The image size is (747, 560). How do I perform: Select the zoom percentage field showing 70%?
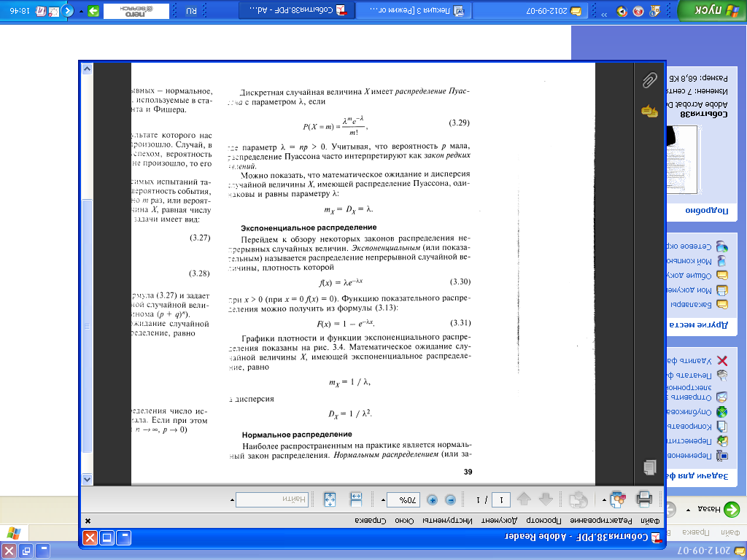403,499
